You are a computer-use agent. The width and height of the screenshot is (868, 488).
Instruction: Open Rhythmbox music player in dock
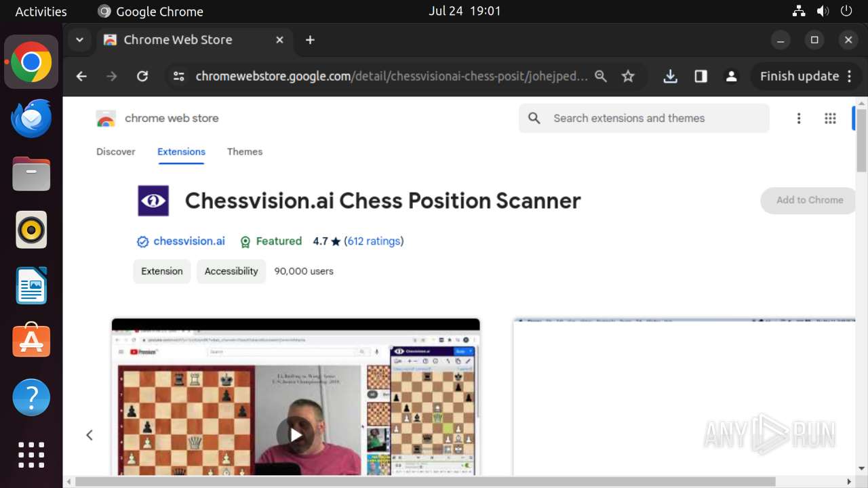click(31, 230)
